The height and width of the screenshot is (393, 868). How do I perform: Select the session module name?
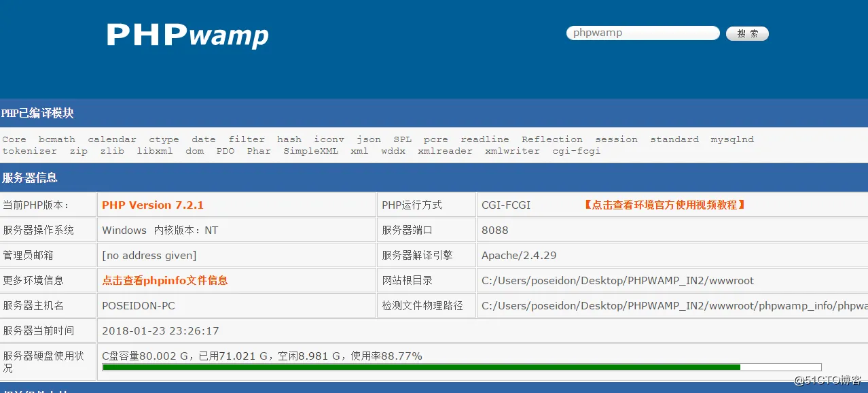[617, 139]
